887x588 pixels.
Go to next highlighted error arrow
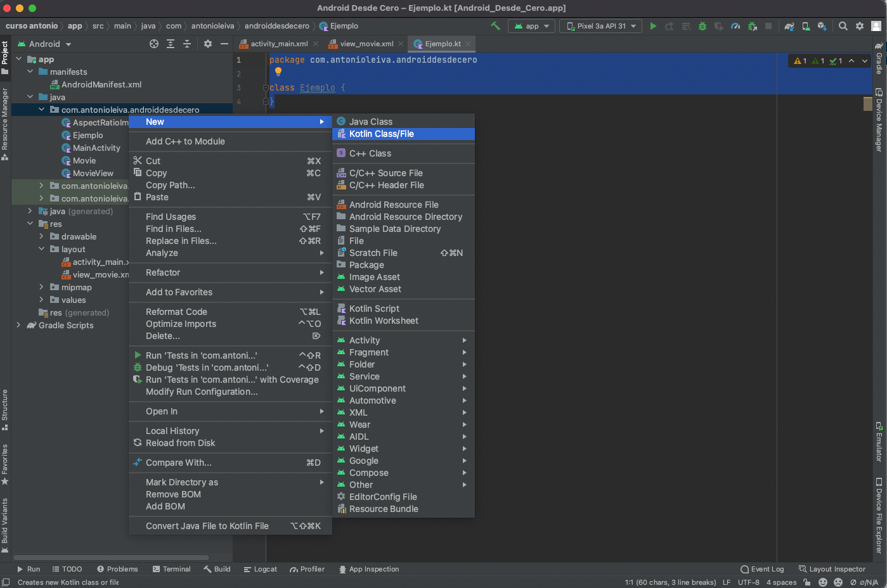click(865, 61)
